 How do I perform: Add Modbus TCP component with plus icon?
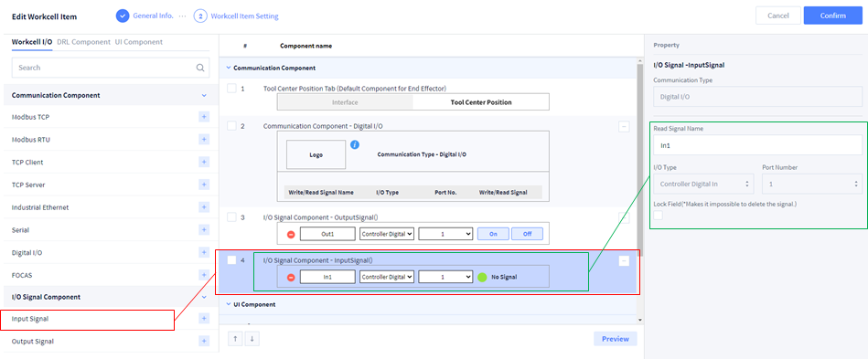[x=204, y=117]
